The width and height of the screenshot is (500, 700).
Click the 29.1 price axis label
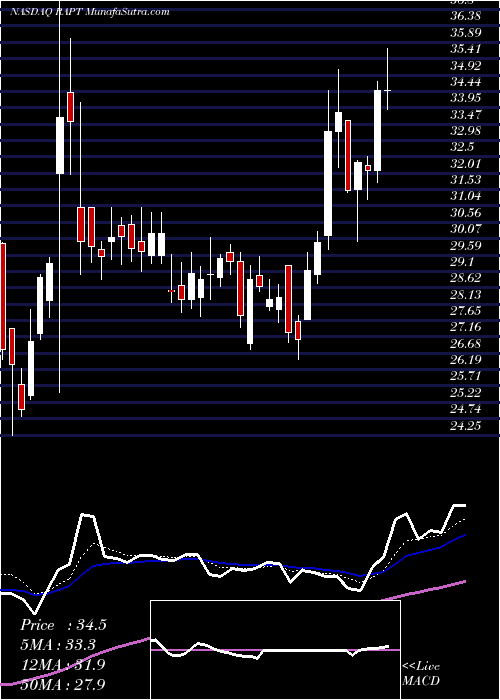463,262
